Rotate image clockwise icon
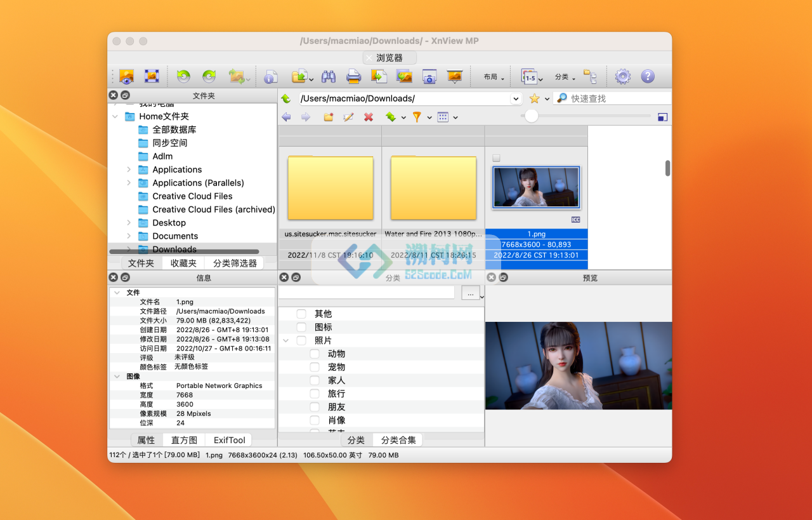The height and width of the screenshot is (520, 812). tap(209, 76)
